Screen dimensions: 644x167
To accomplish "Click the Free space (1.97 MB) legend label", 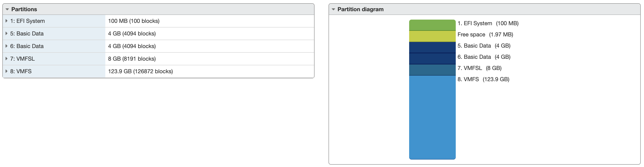I will [x=485, y=35].
